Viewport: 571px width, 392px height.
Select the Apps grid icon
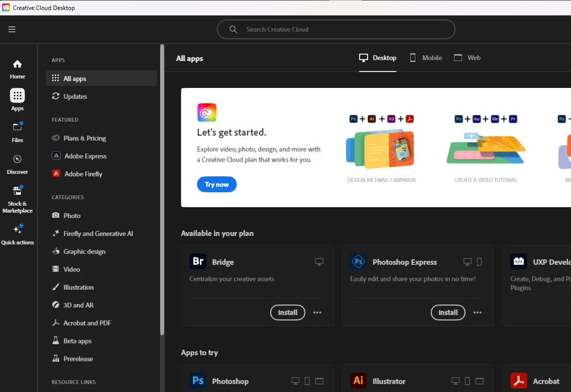click(17, 96)
